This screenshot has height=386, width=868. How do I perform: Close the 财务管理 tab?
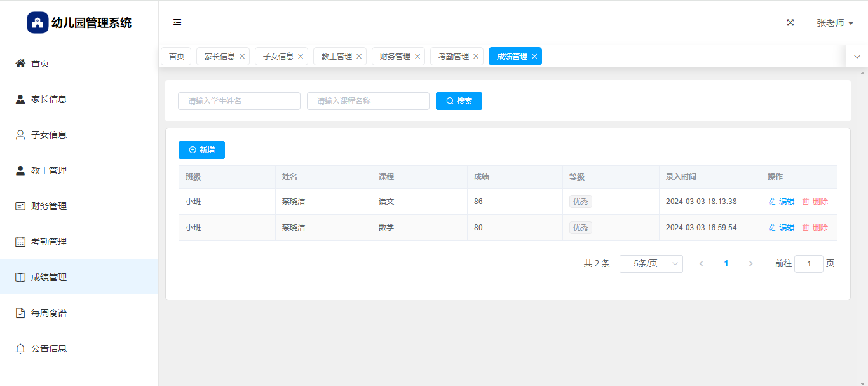click(x=417, y=57)
